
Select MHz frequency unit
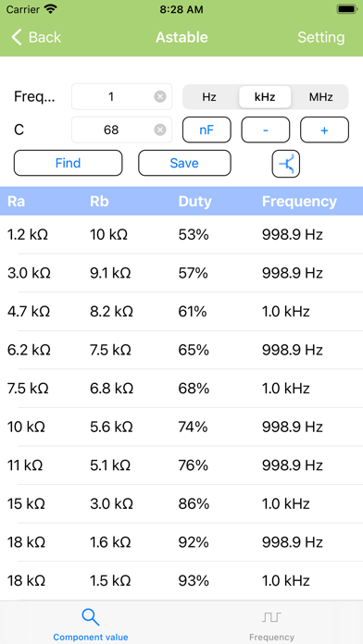[x=321, y=97]
